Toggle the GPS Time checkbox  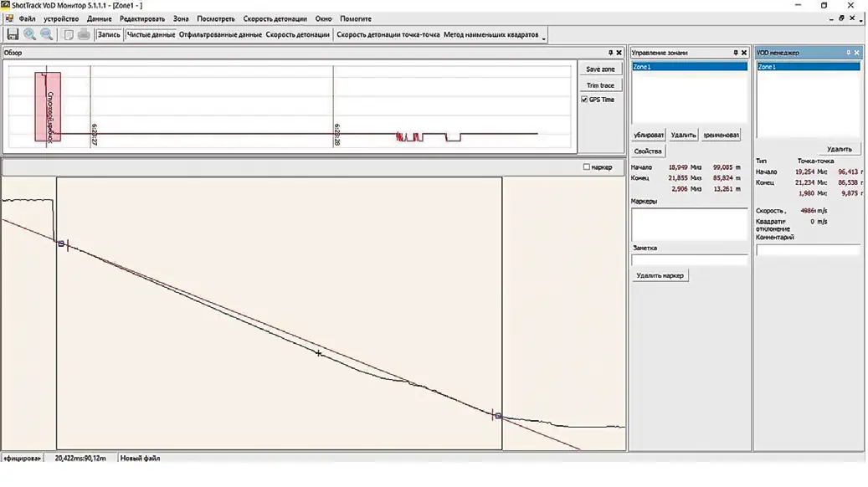(x=584, y=100)
